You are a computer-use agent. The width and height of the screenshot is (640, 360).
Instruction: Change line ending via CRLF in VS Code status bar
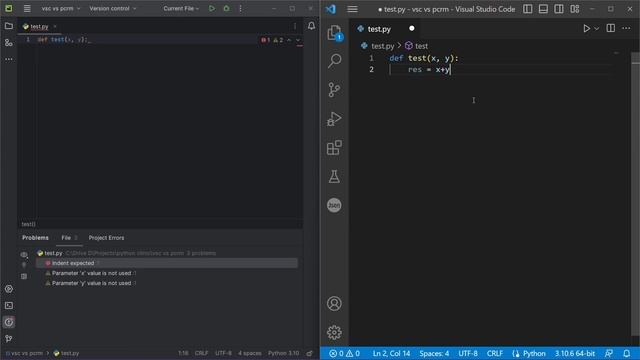pos(495,353)
